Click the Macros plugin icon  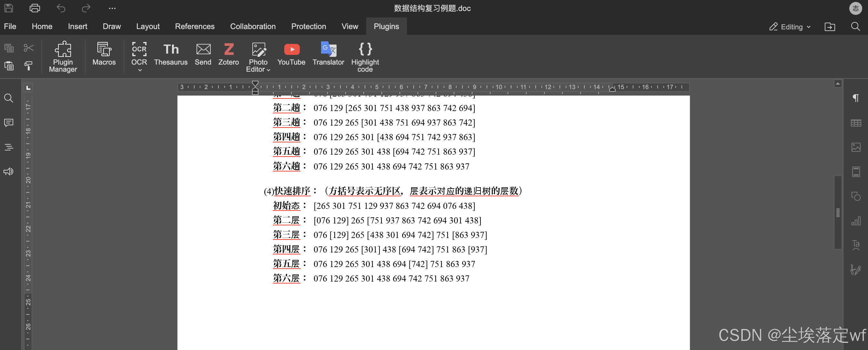tap(104, 53)
